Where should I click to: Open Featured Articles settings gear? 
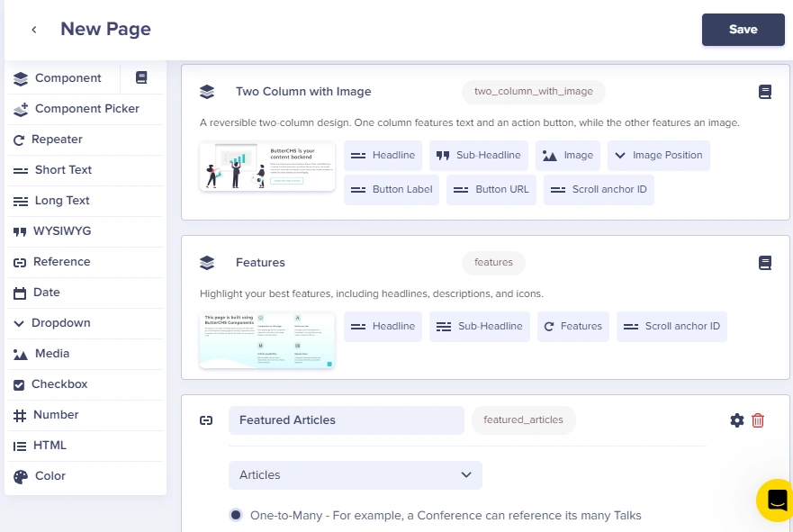(737, 420)
